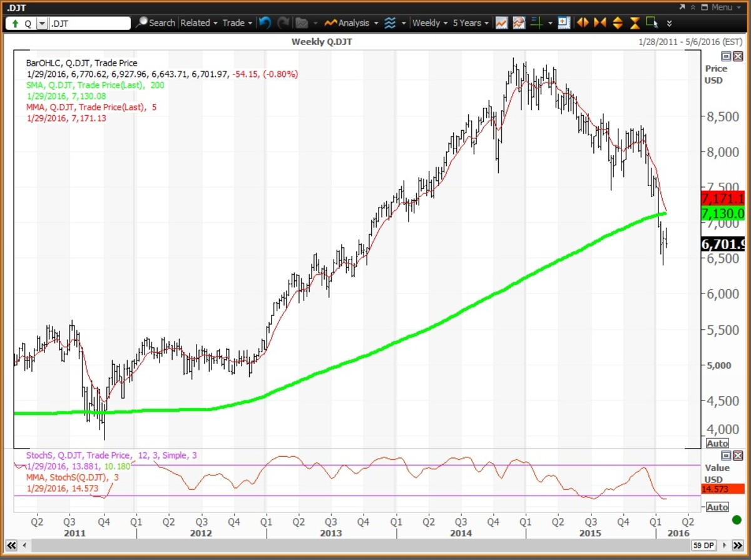Expand the Q instrument type dropdown arrow
The height and width of the screenshot is (560, 751).
point(42,24)
